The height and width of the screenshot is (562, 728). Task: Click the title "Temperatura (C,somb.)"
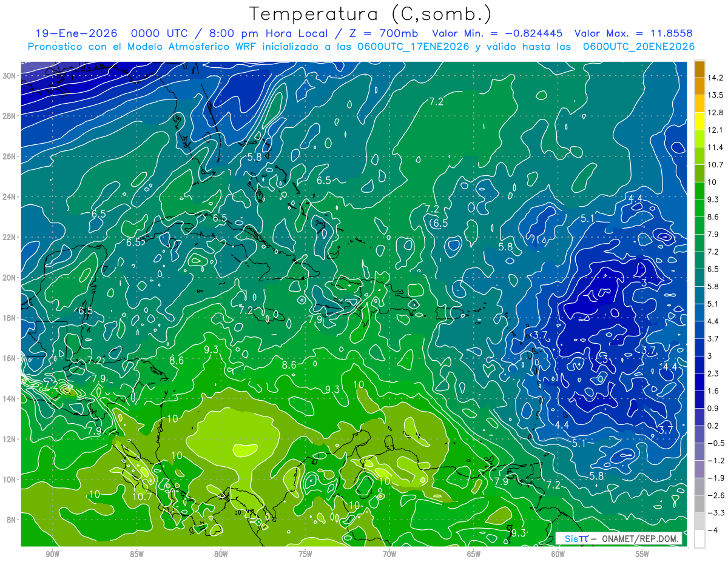coord(371,15)
